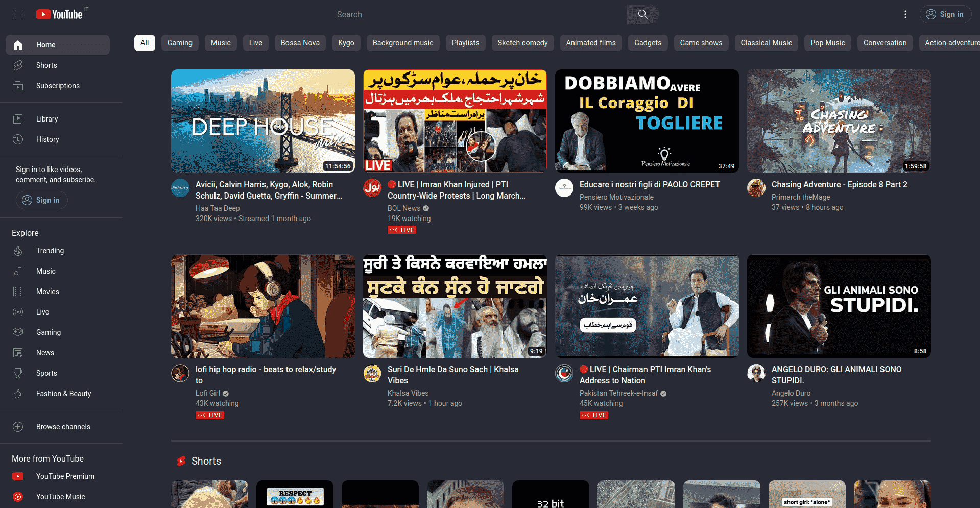Select the Background music chip
Screen dimensions: 980x508
point(402,43)
